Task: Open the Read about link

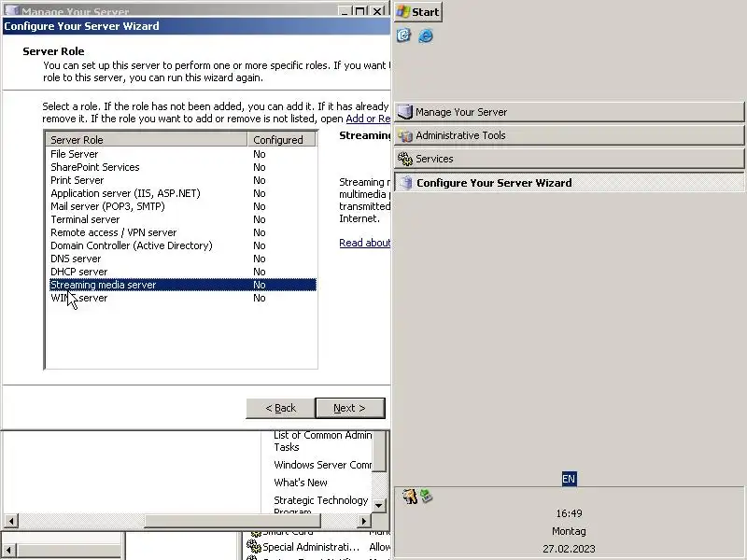Action: coord(364,243)
